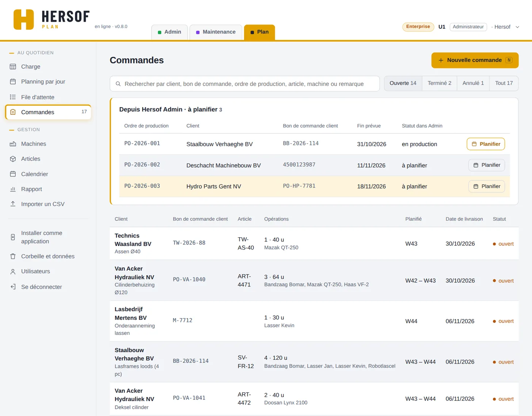Click W43 planned week of TW-2026-88
Viewport: 532px width, 416px height.
coord(411,244)
